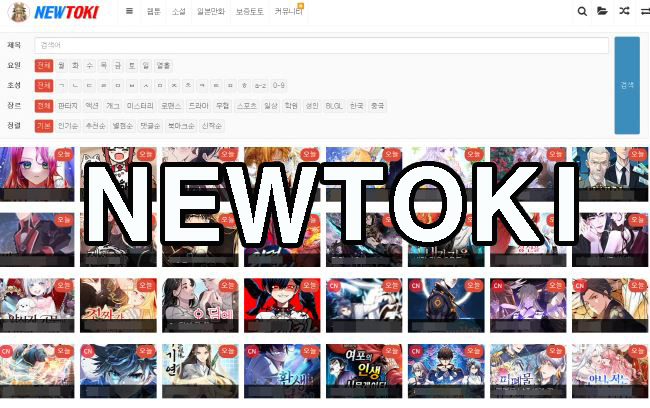Sort by 인기순
650x408 pixels.
68,126
